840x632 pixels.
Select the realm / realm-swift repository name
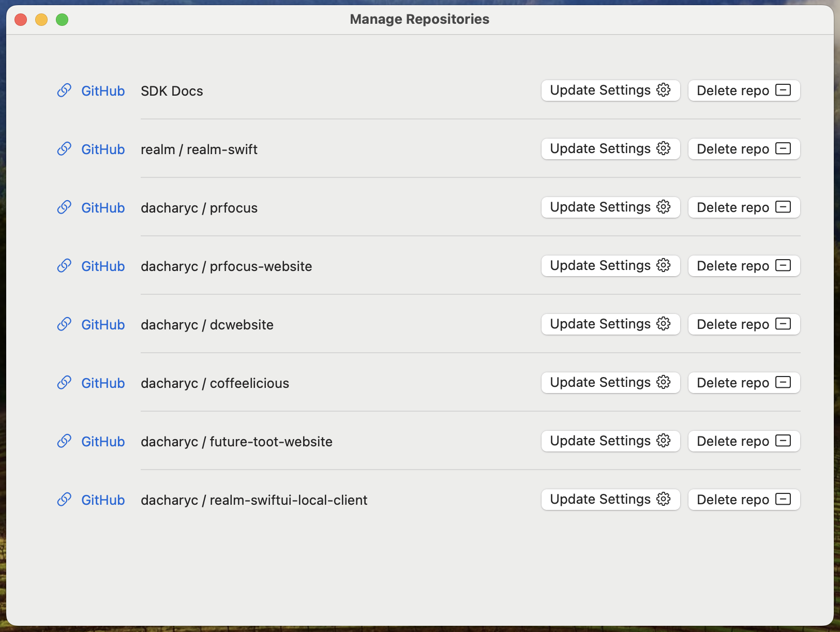[199, 149]
